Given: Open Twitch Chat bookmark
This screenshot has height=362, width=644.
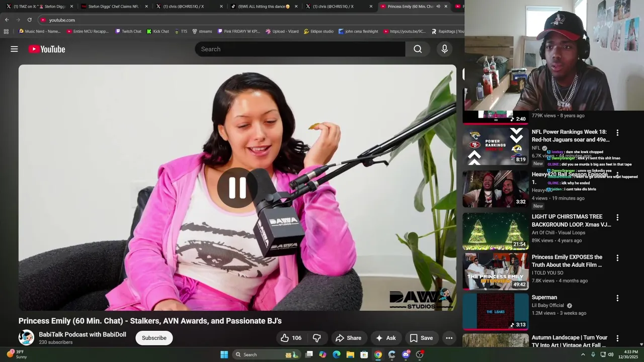Looking at the screenshot, I should [x=128, y=31].
